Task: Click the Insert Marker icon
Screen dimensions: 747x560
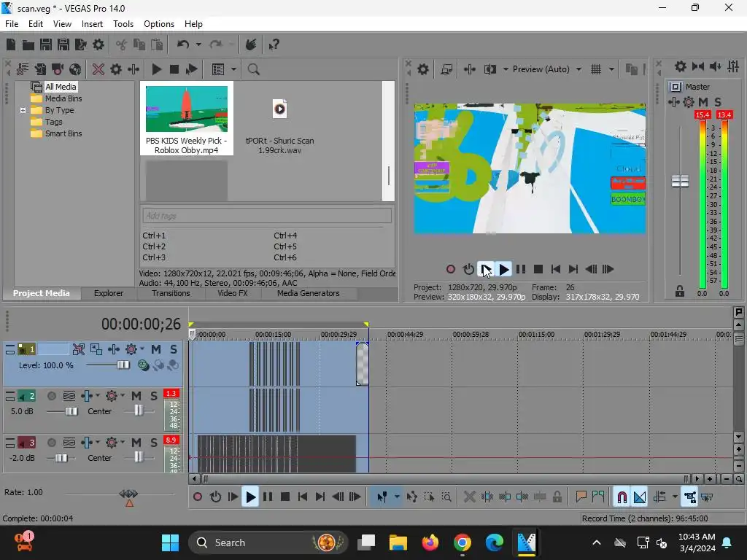Action: click(x=581, y=497)
